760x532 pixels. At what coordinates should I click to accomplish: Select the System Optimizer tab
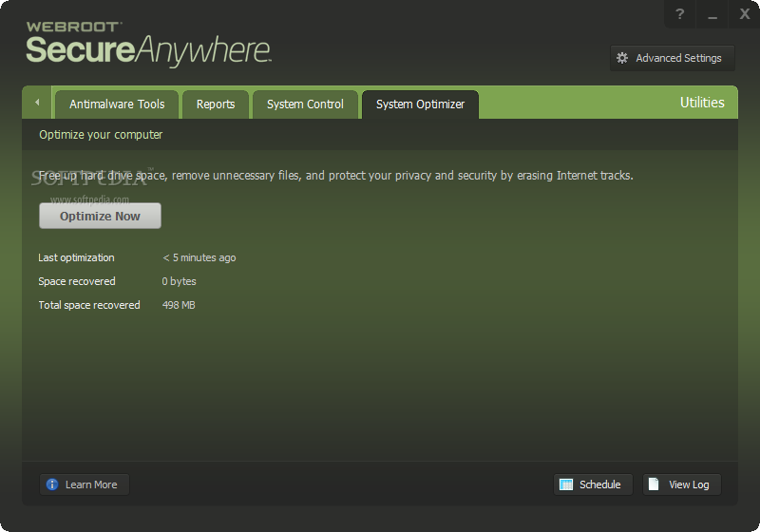click(420, 104)
